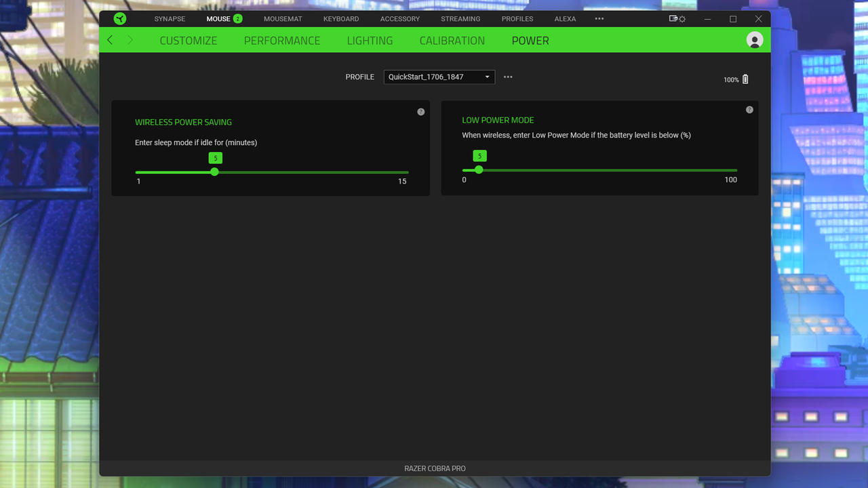Screen dimensions: 868x488
Task: Click the 100% battery level text
Action: [731, 80]
